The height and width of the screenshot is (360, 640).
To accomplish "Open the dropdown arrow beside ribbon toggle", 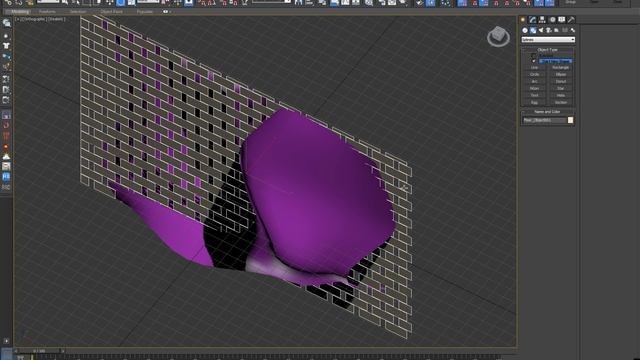I will click(x=170, y=11).
